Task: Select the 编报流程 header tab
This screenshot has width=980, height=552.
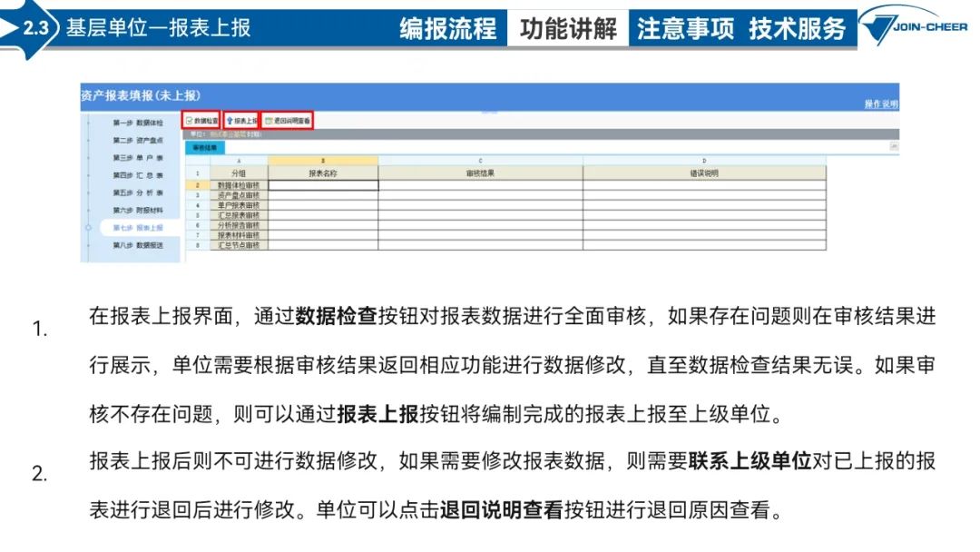Action: click(447, 29)
